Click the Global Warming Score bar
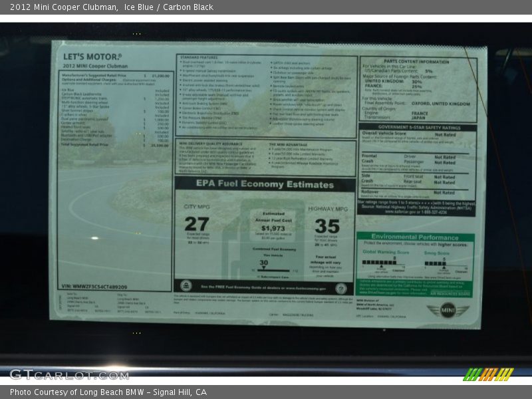Screen dimensions: 532x399 pos(379,263)
